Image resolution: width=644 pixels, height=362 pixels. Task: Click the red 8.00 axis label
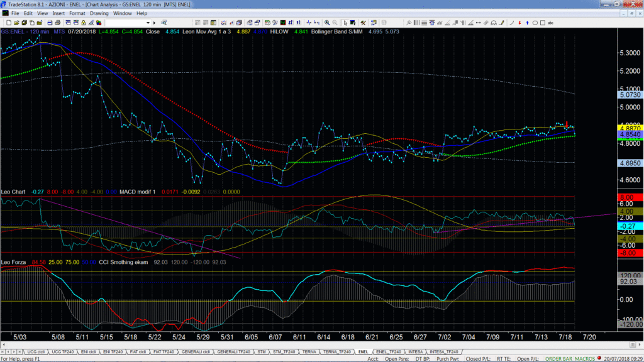[x=630, y=197]
